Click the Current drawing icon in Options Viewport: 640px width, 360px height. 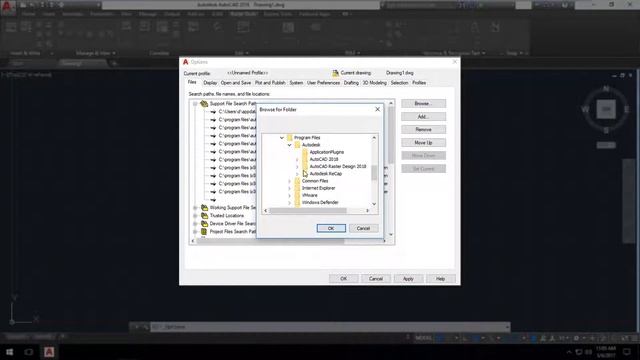(x=336, y=73)
